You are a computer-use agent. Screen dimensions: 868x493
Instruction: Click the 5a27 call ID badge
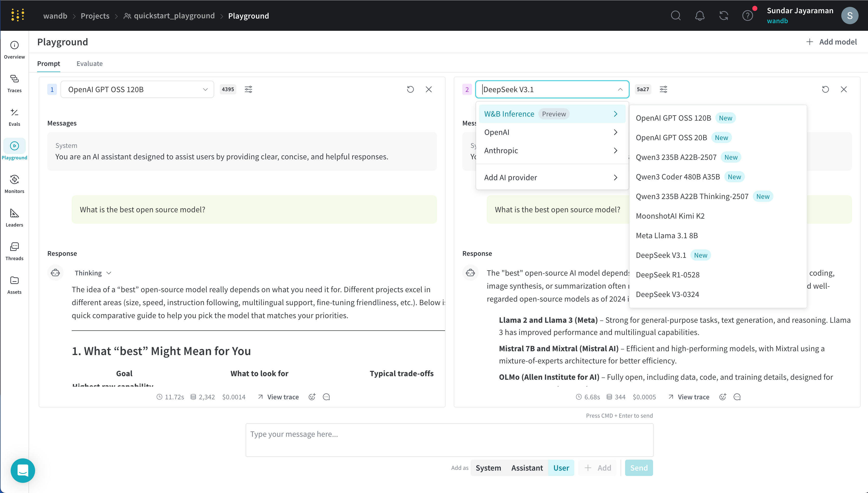point(643,89)
